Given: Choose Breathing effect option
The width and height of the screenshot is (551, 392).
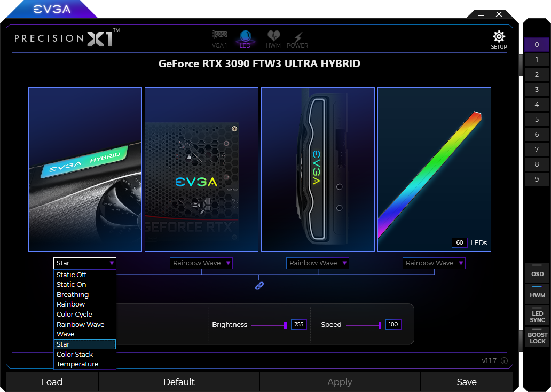Looking at the screenshot, I should 85,295.
